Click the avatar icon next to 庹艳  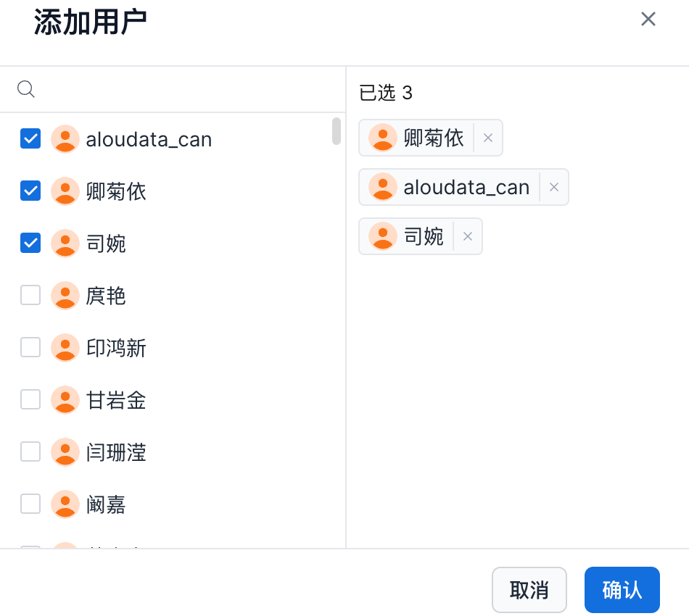tap(65, 295)
